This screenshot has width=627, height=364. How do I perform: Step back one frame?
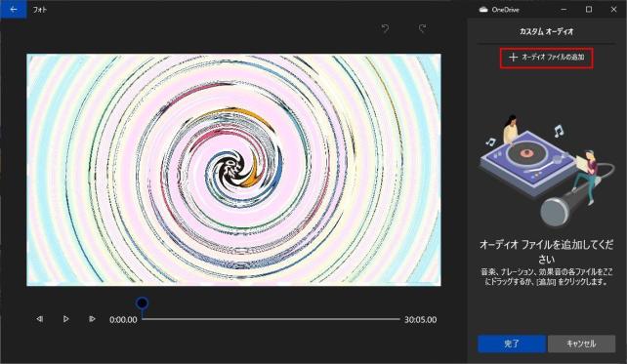(x=40, y=319)
